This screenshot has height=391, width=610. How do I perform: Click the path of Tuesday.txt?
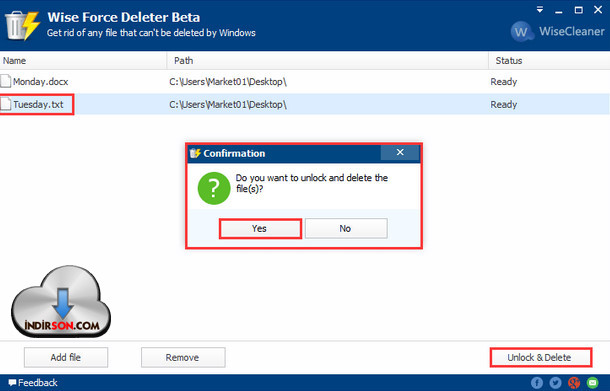[x=228, y=104]
